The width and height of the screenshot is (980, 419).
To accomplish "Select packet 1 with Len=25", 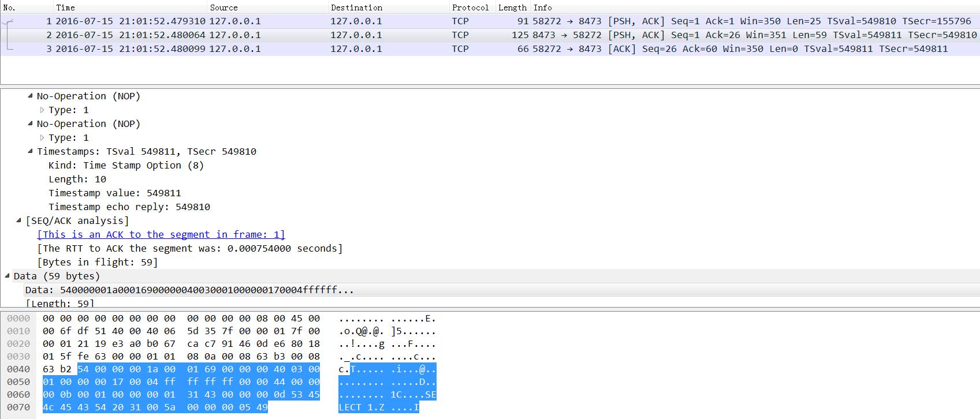I will coord(490,21).
